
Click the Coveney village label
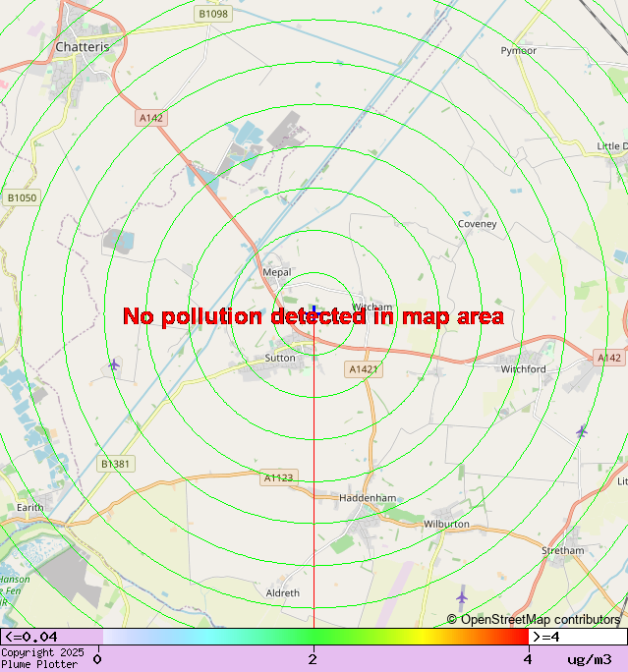click(477, 224)
